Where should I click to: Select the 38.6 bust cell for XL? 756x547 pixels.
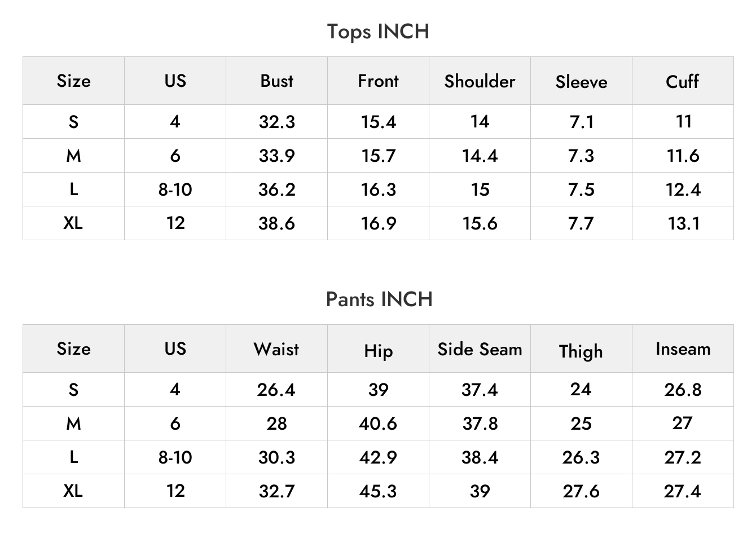pyautogui.click(x=276, y=223)
